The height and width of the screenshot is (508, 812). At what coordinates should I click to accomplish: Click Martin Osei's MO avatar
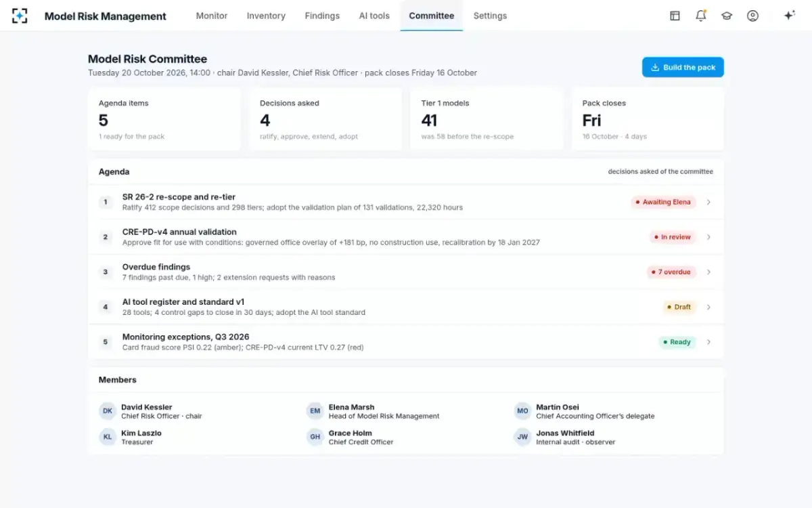pos(522,411)
